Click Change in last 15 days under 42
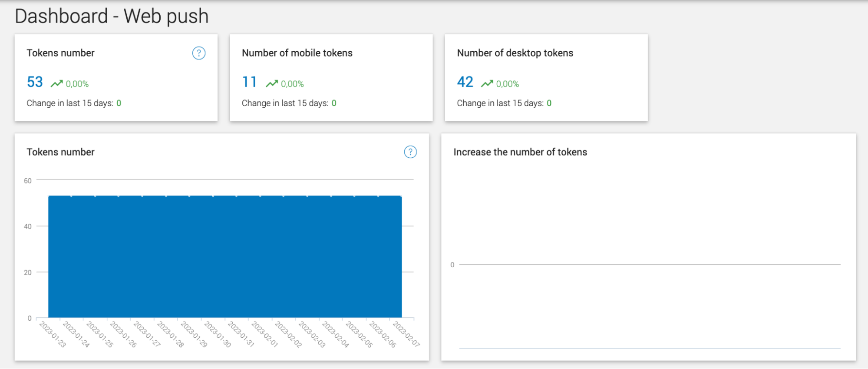This screenshot has width=868, height=369. coord(504,103)
